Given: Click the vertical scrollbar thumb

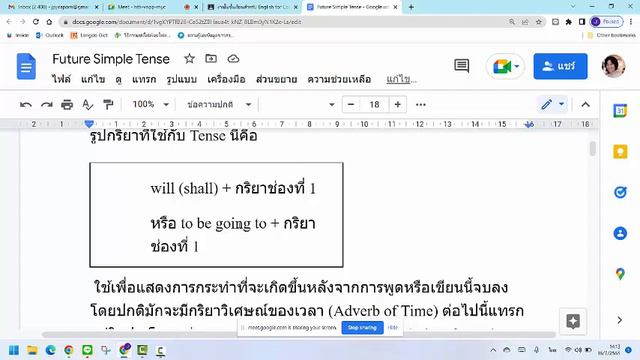Looking at the screenshot, I should pyautogui.click(x=592, y=149).
